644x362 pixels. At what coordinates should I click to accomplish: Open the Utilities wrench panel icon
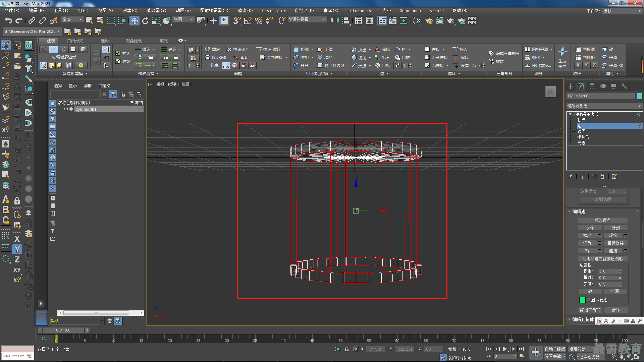point(624,86)
